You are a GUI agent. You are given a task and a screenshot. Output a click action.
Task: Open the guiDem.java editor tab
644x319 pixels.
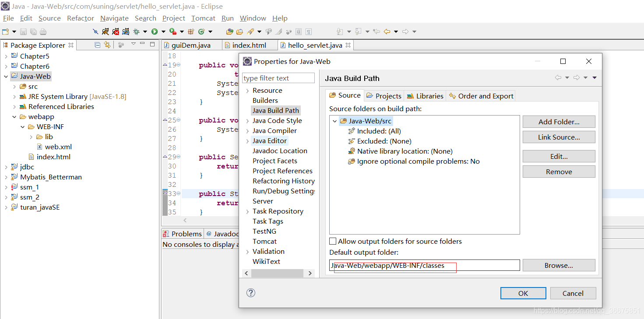pos(191,45)
